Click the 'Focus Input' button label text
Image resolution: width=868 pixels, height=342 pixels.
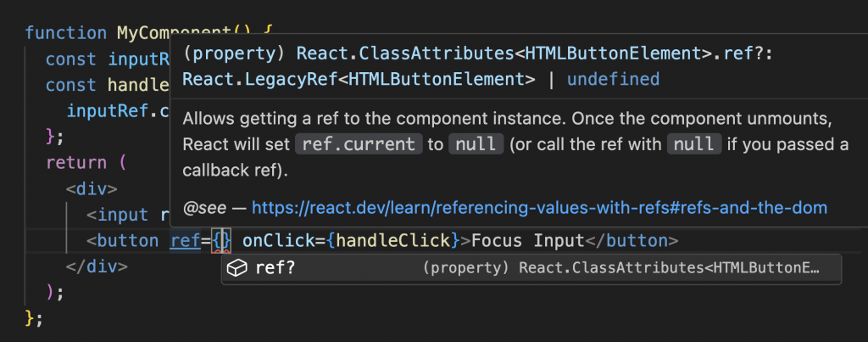point(528,241)
